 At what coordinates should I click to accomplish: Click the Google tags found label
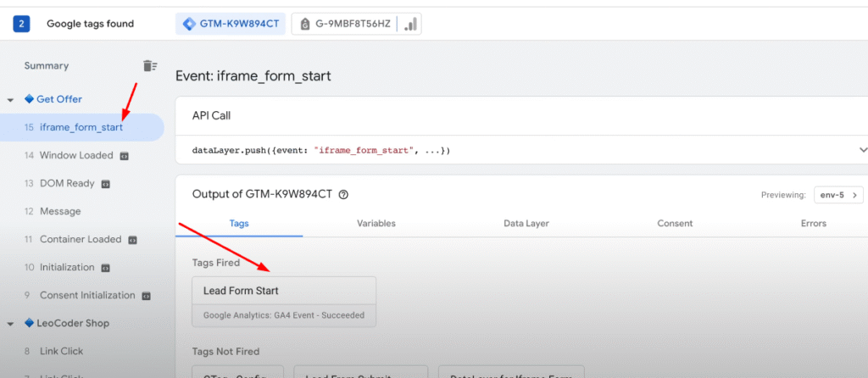point(90,24)
